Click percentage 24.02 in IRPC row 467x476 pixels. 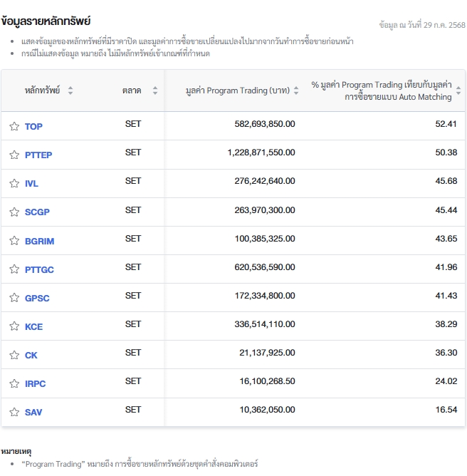pyautogui.click(x=446, y=381)
